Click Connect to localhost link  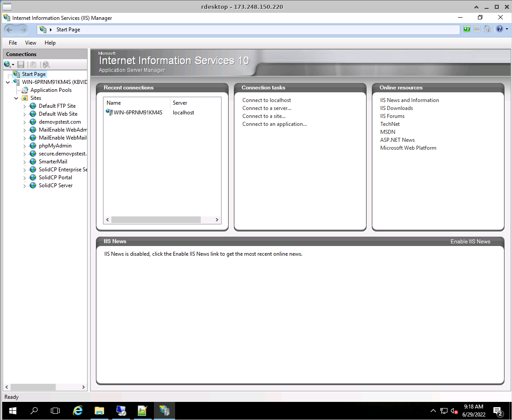coord(267,100)
